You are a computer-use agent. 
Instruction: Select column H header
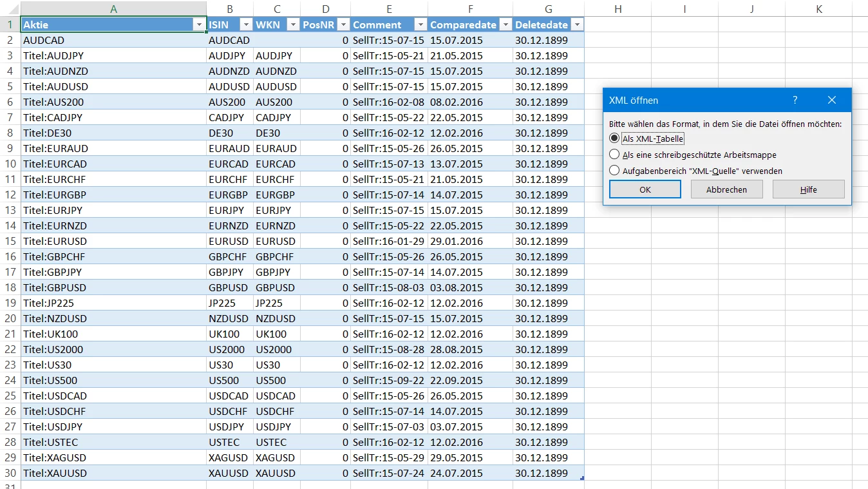[x=618, y=8]
